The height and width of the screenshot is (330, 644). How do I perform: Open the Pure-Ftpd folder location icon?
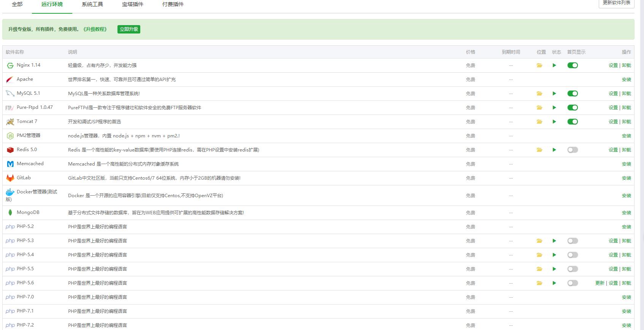click(539, 108)
